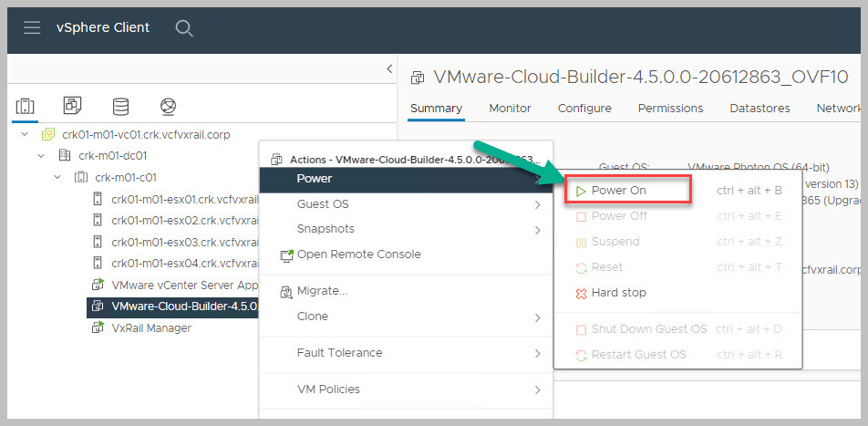Open the Networks tab

pyautogui.click(x=838, y=109)
